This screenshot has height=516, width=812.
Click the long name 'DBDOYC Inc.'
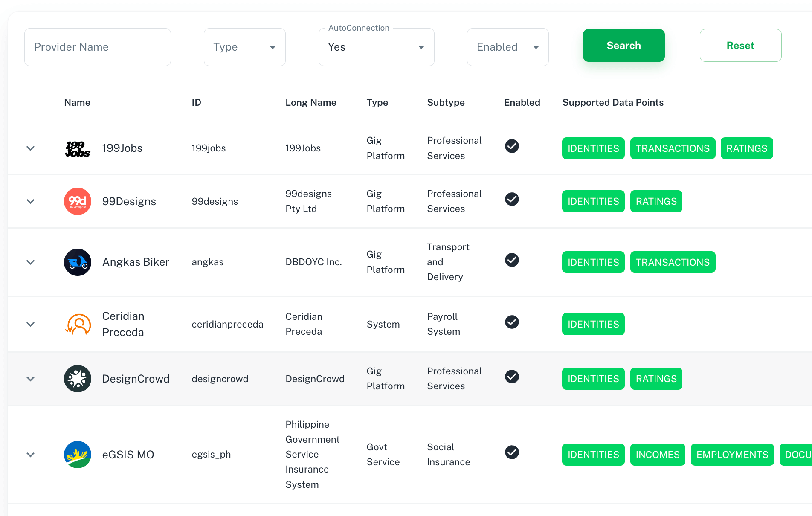point(313,262)
